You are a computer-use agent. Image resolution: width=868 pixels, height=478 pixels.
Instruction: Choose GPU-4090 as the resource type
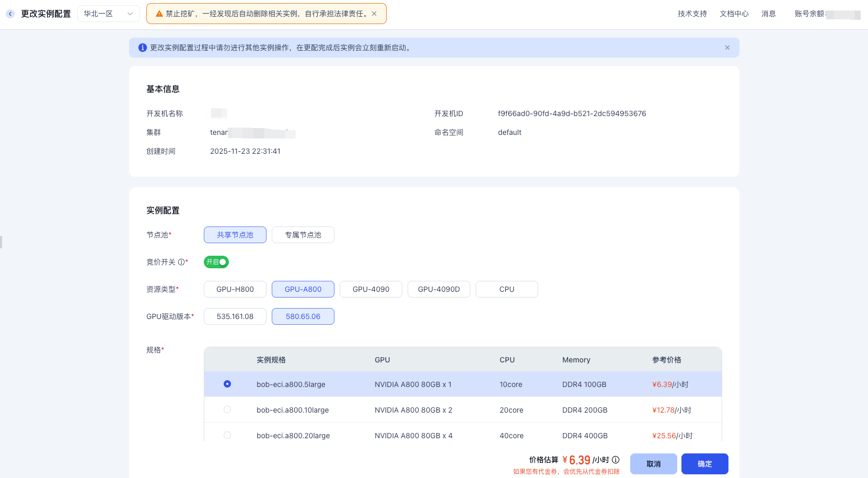pos(371,289)
